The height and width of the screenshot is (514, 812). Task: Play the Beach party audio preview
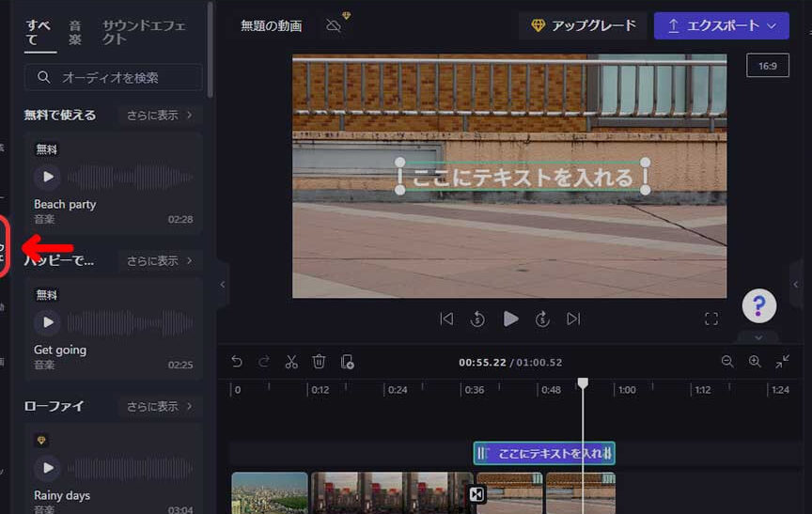48,177
